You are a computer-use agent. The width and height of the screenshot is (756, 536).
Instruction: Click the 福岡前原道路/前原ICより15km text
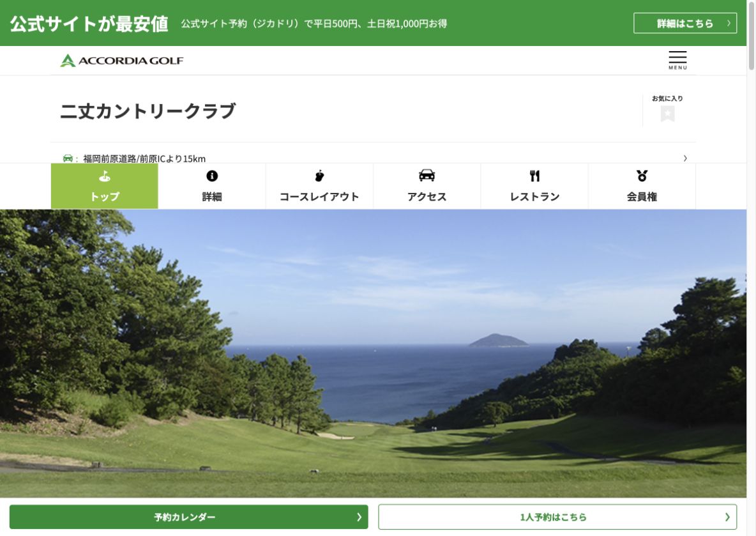[144, 158]
